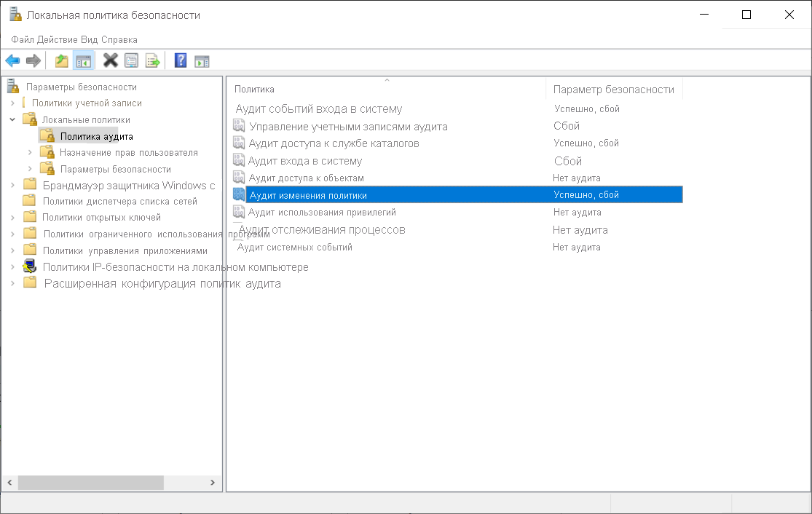Click the Delete X toolbar icon
The height and width of the screenshot is (514, 812).
110,60
